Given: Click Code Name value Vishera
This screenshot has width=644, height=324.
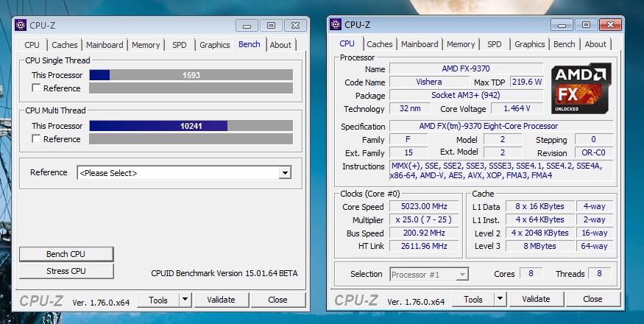Looking at the screenshot, I should click(429, 82).
